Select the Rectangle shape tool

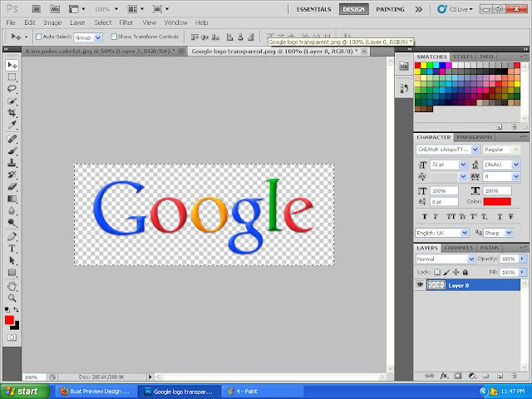12,273
